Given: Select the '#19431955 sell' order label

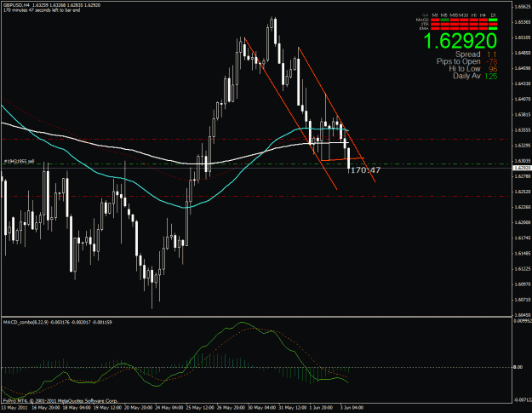Looking at the screenshot, I should click(x=19, y=161).
